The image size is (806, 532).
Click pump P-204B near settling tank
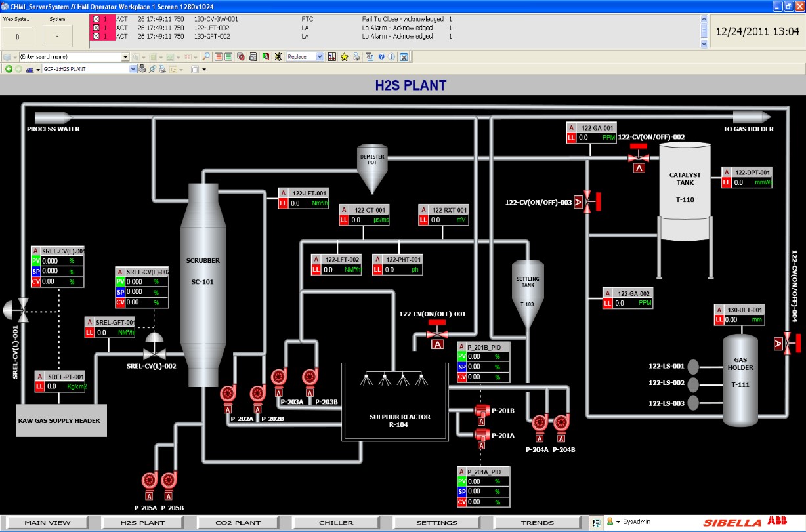[561, 423]
